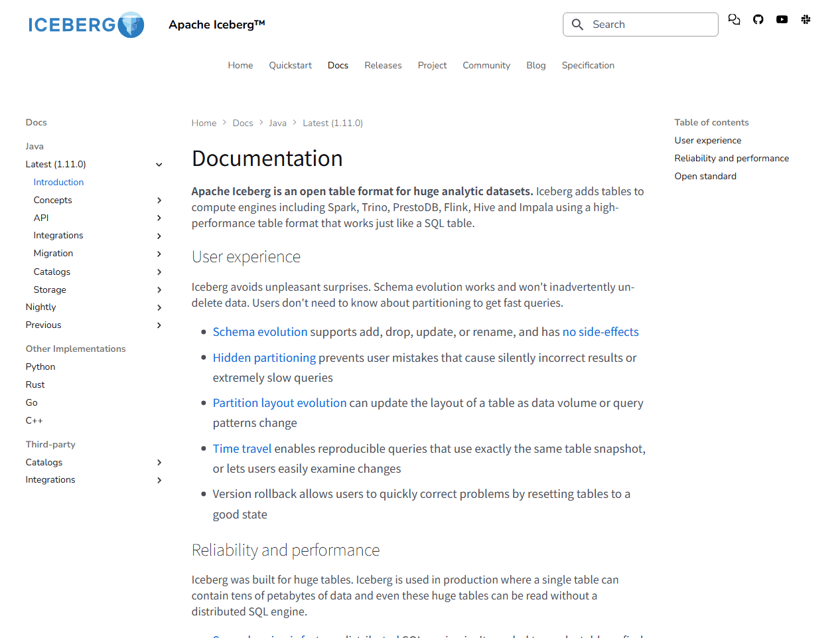Viewport: 840px width, 638px height.
Task: Expand the Storage section chevron
Action: 159,290
